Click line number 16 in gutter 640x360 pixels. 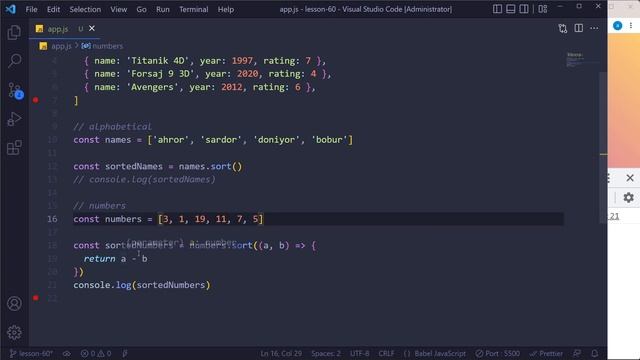pyautogui.click(x=52, y=219)
